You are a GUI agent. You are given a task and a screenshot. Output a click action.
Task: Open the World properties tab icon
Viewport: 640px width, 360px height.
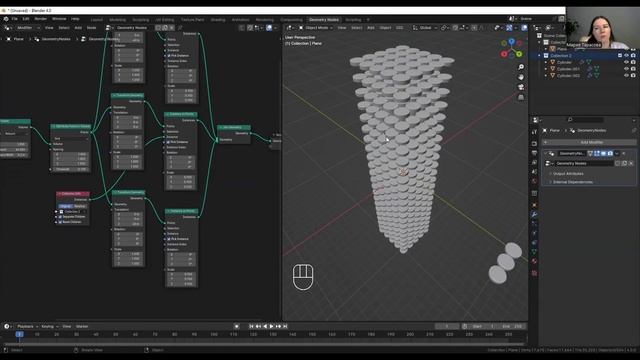[534, 181]
